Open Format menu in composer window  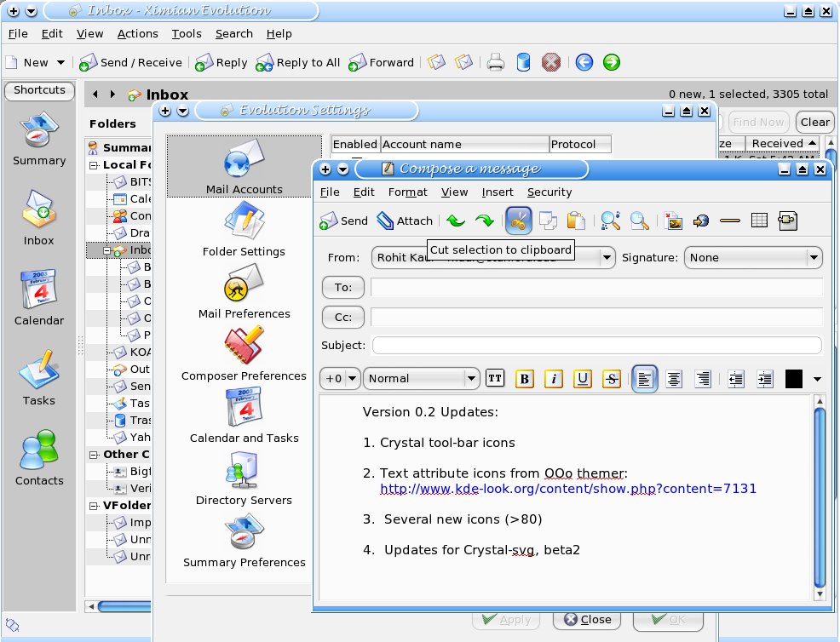(408, 192)
